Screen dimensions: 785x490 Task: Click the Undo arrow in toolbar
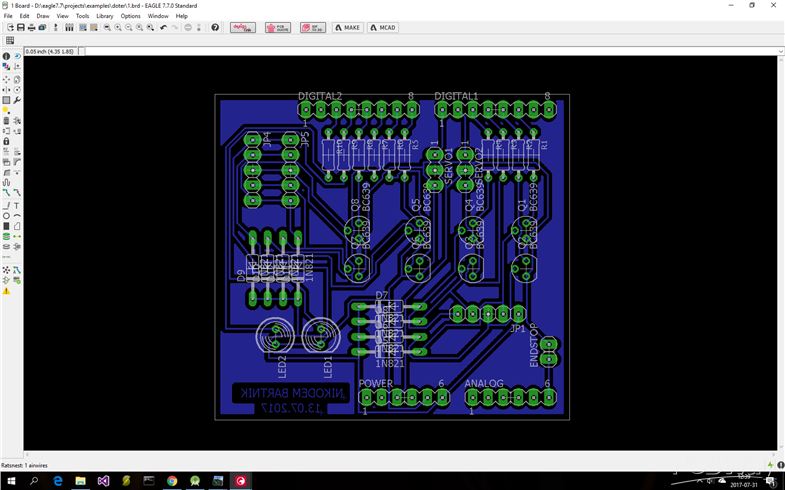tap(163, 28)
